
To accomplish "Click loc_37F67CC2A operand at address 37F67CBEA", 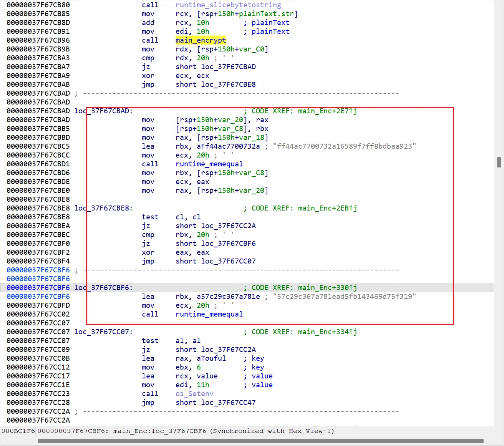I will [x=228, y=226].
